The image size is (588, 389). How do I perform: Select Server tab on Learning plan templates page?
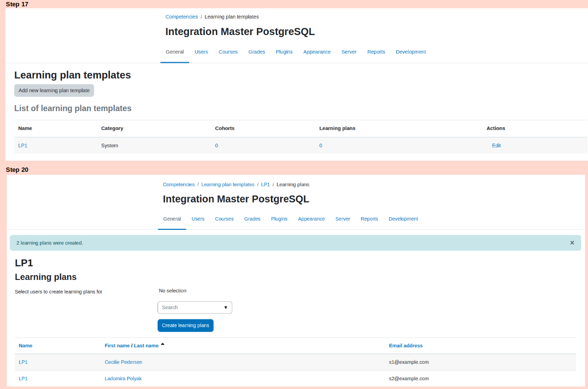[349, 52]
